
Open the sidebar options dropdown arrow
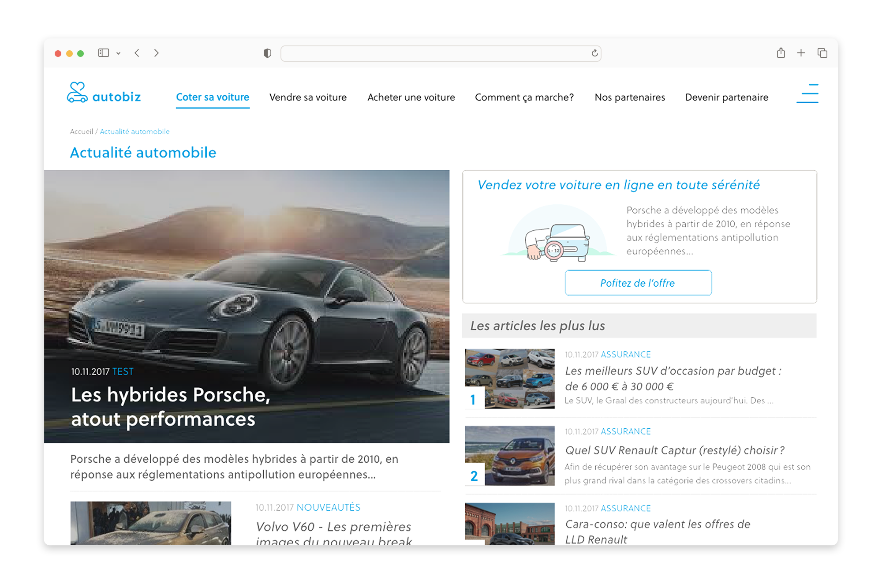click(118, 53)
